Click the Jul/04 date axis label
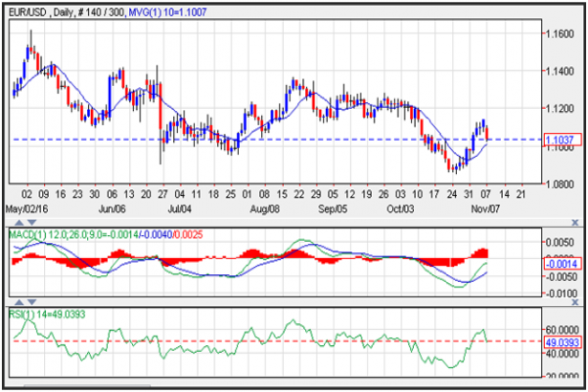 pyautogui.click(x=179, y=205)
